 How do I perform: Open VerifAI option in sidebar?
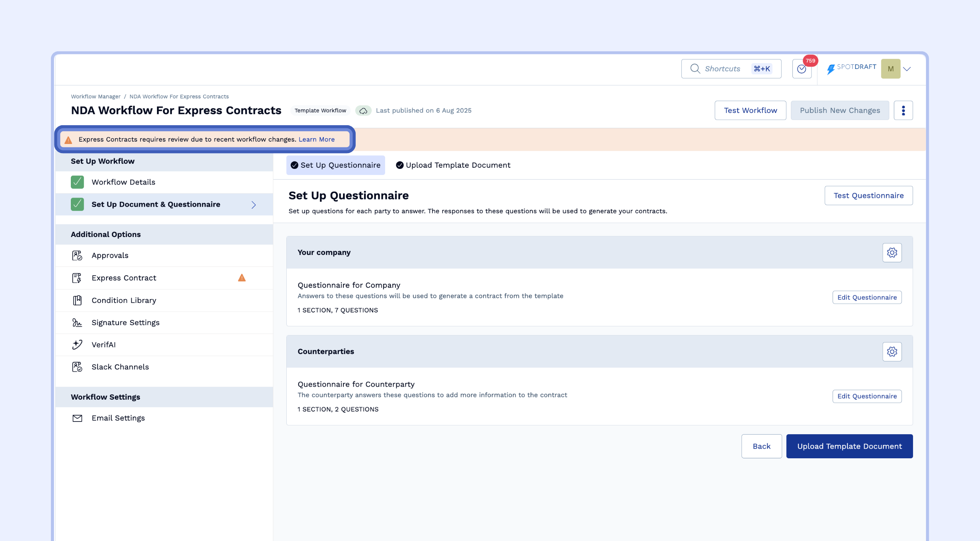[103, 345]
